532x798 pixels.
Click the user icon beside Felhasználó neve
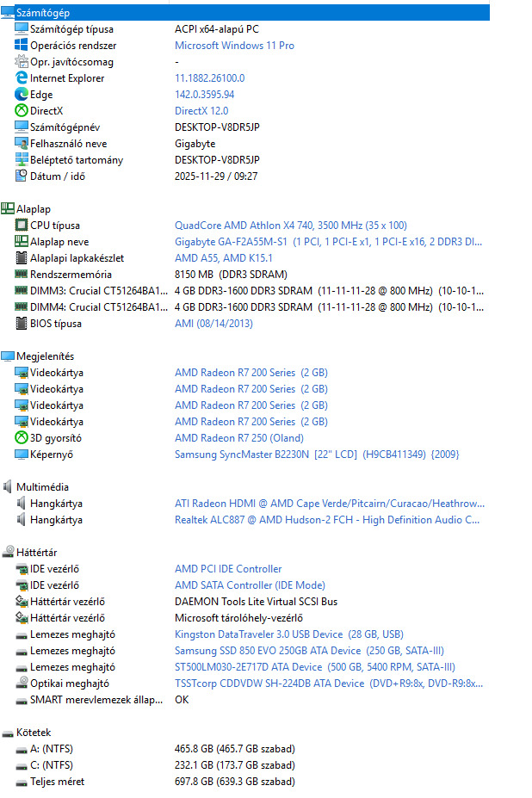click(22, 144)
